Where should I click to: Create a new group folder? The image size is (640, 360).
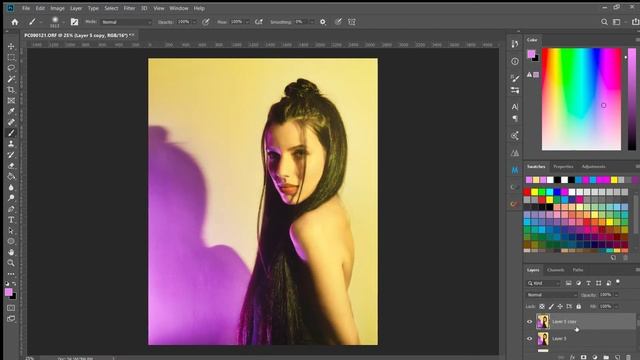tap(606, 357)
